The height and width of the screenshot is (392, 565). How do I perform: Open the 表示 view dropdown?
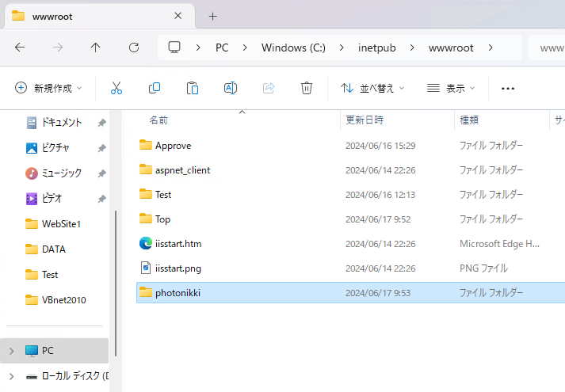(x=451, y=88)
